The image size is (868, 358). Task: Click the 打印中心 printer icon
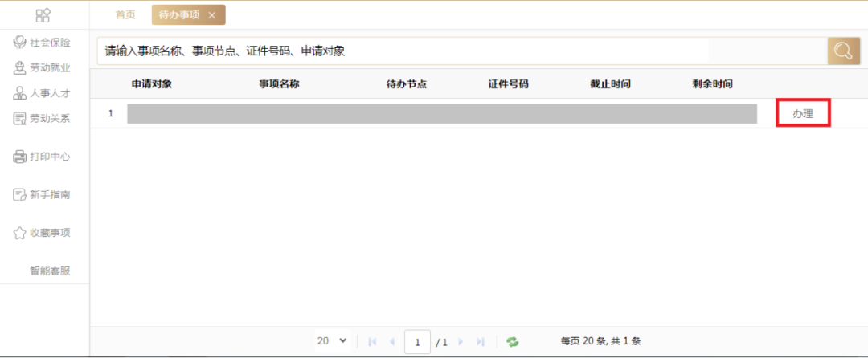point(19,157)
